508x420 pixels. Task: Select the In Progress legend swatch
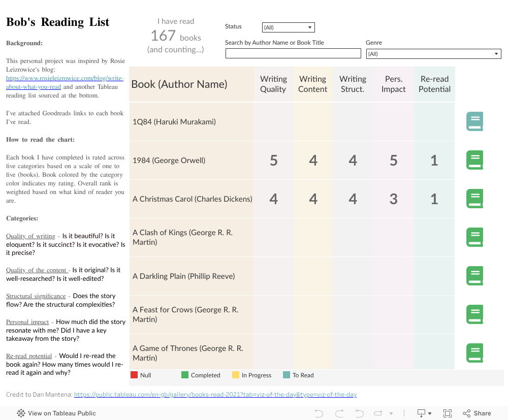click(x=236, y=375)
